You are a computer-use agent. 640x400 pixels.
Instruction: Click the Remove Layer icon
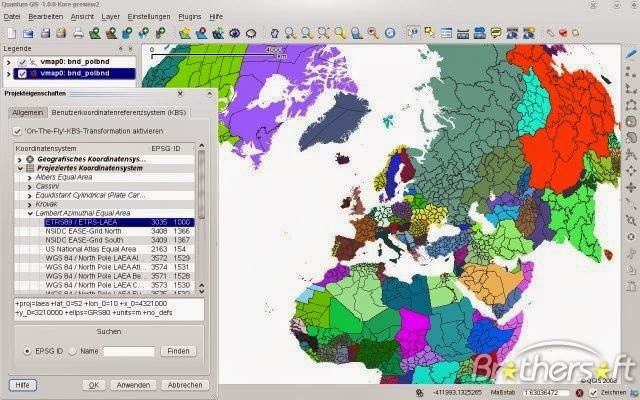tap(201, 33)
